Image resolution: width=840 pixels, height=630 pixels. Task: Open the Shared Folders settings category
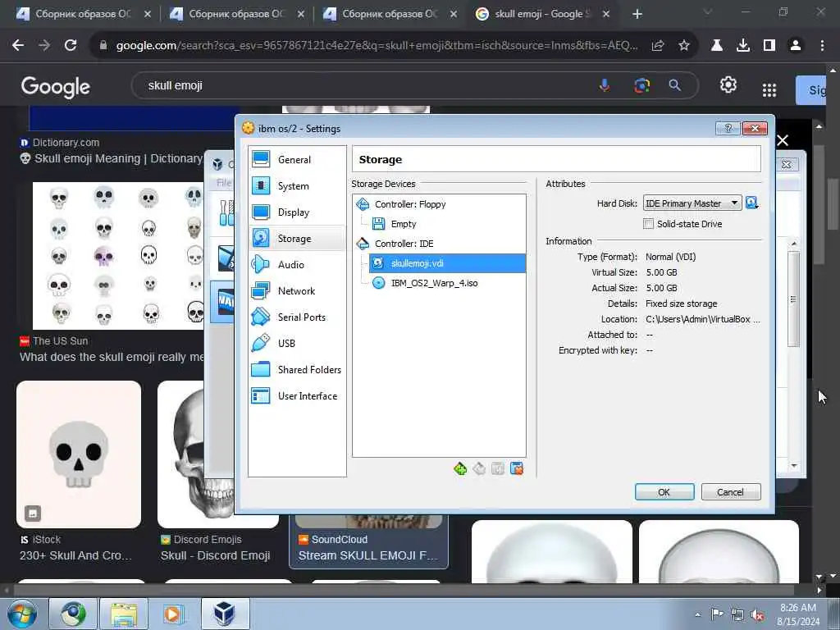[x=297, y=370]
